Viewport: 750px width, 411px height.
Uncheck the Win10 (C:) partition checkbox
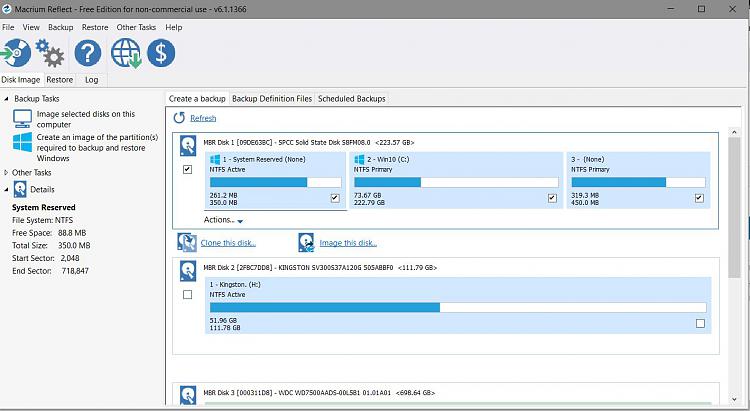[x=552, y=198]
